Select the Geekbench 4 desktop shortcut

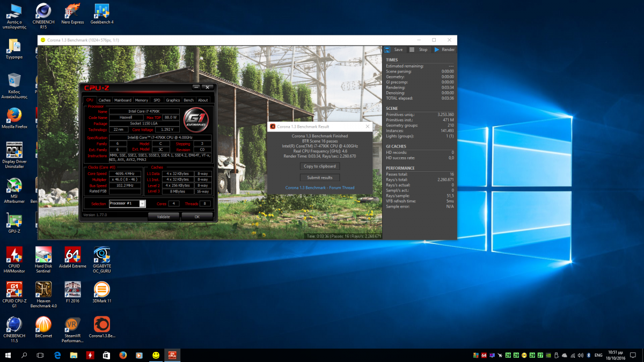[x=101, y=14]
